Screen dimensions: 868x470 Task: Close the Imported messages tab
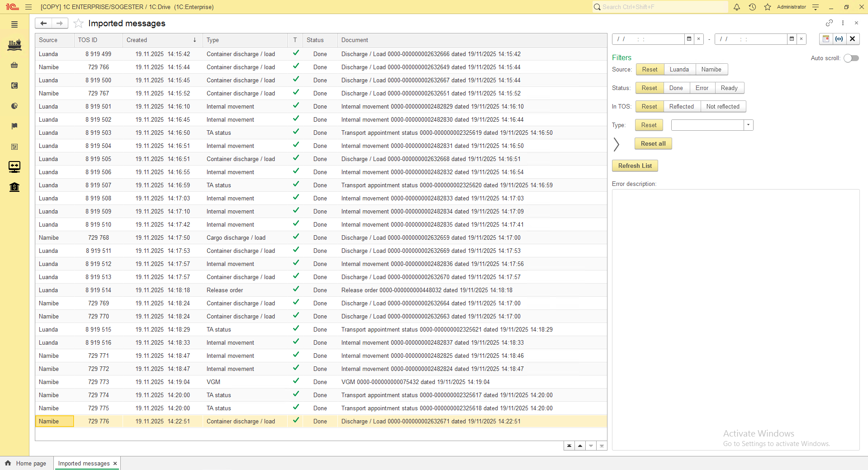click(x=115, y=463)
